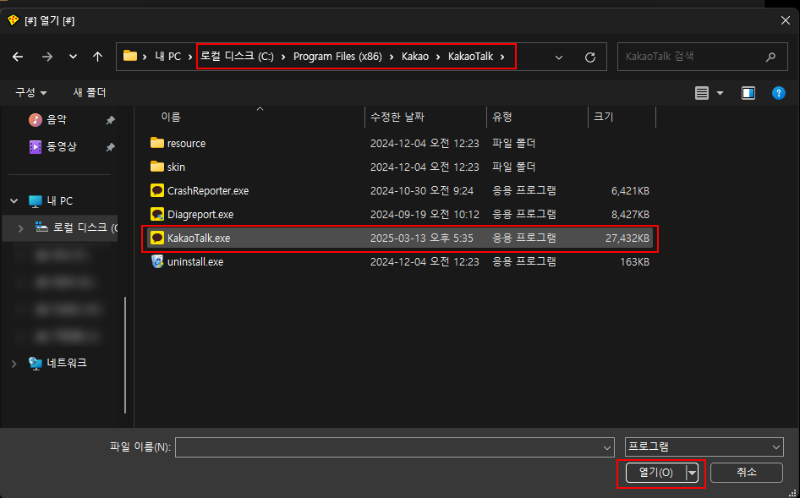Select KakaoTalk breadcrumb segment
This screenshot has width=800, height=498.
point(470,57)
